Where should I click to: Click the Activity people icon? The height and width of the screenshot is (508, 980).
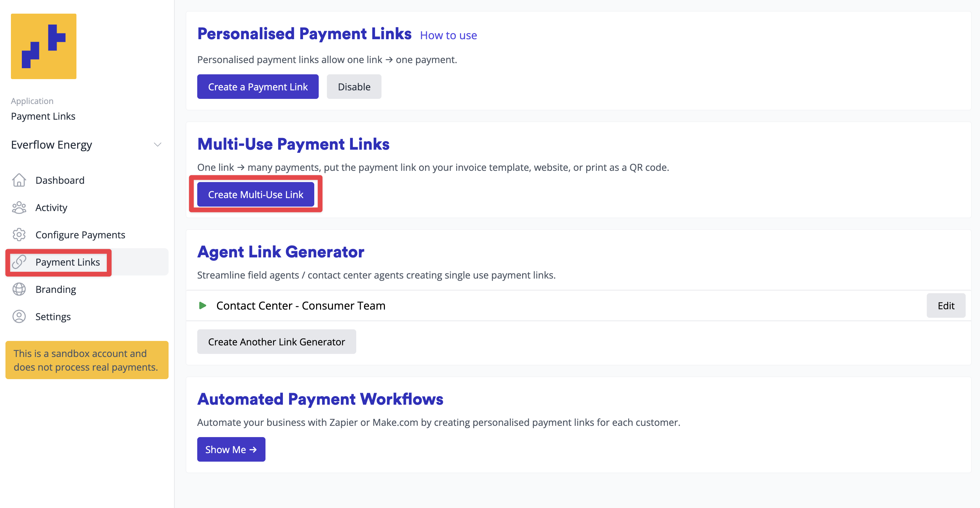[x=19, y=208]
